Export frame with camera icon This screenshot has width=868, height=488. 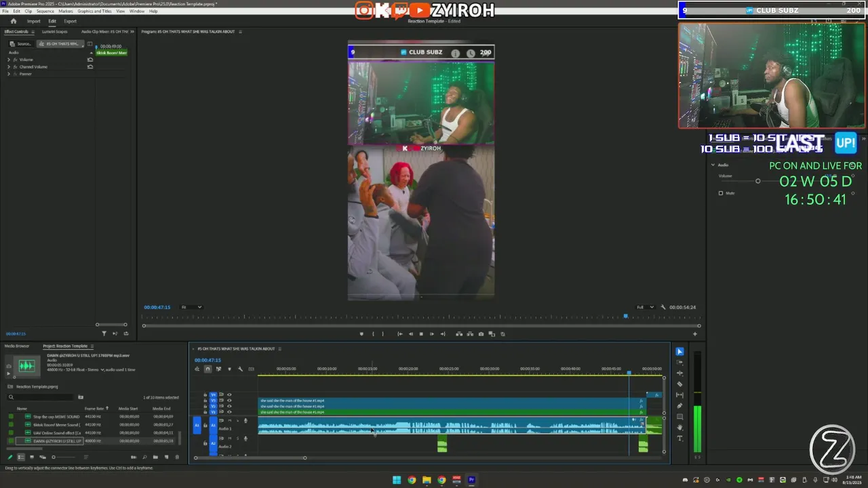481,333
